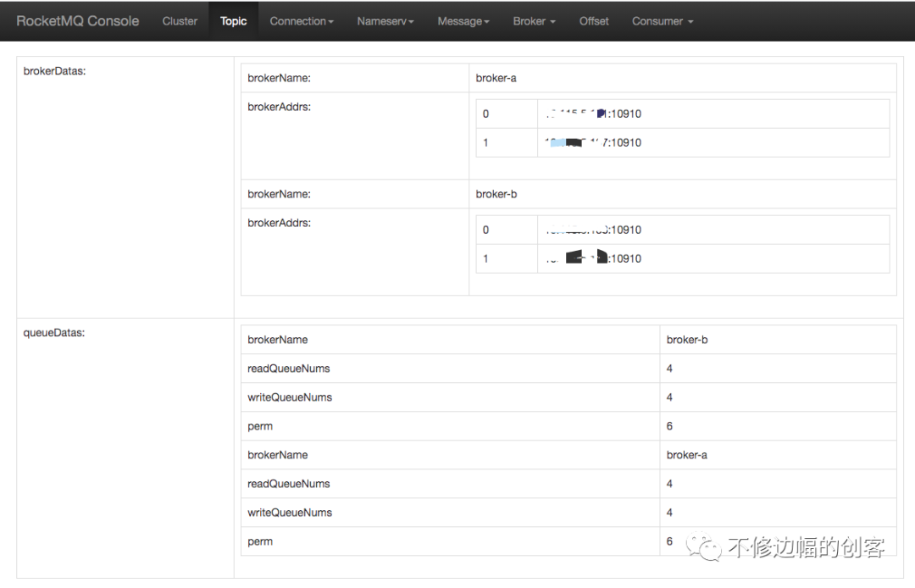915x588 pixels.
Task: Click perm value 6 for broker-b
Action: [x=669, y=426]
